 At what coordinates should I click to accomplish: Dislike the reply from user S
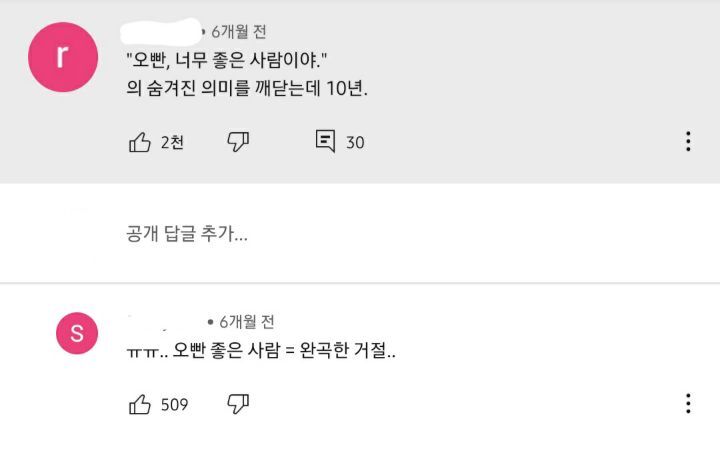pyautogui.click(x=238, y=404)
